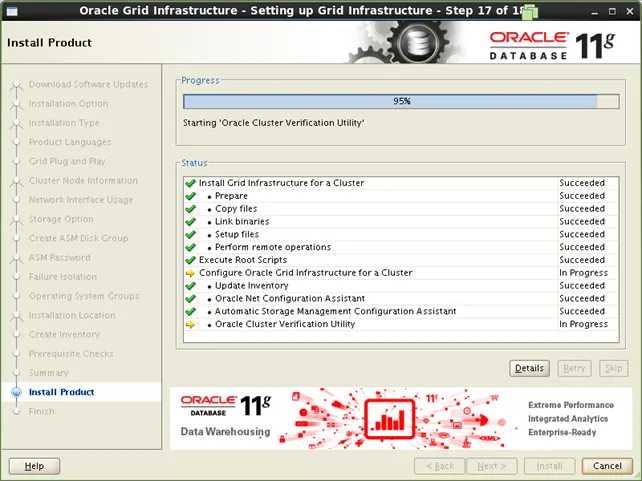Select Create ASM Disk Group step
The height and width of the screenshot is (481, 642).
click(x=78, y=238)
